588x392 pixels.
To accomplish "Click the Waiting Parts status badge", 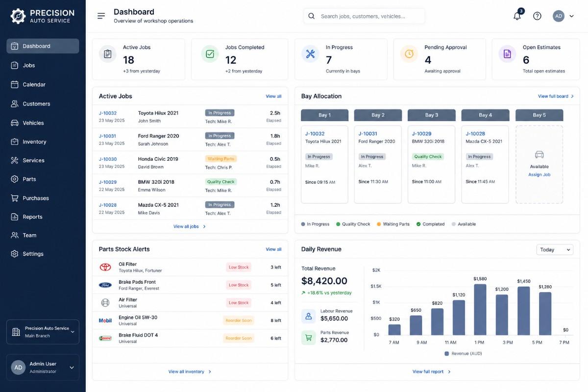I will pyautogui.click(x=221, y=159).
